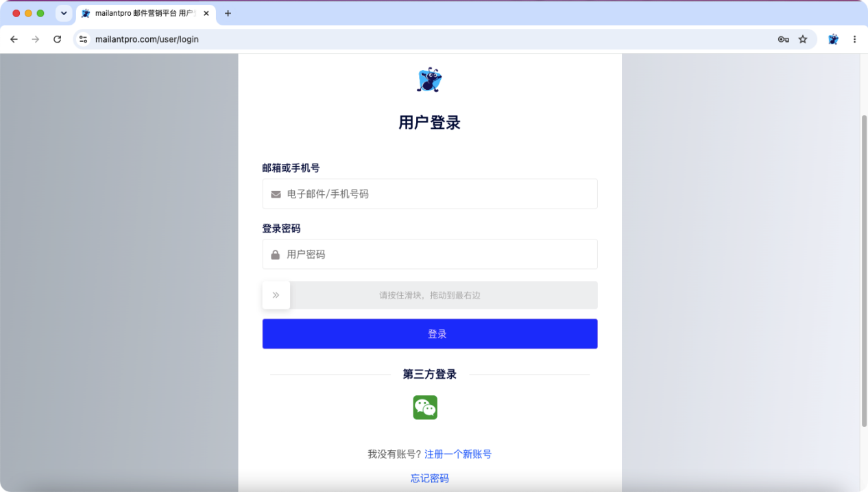Open the MailAnt browser extension icon
Image resolution: width=868 pixels, height=492 pixels.
[x=833, y=39]
